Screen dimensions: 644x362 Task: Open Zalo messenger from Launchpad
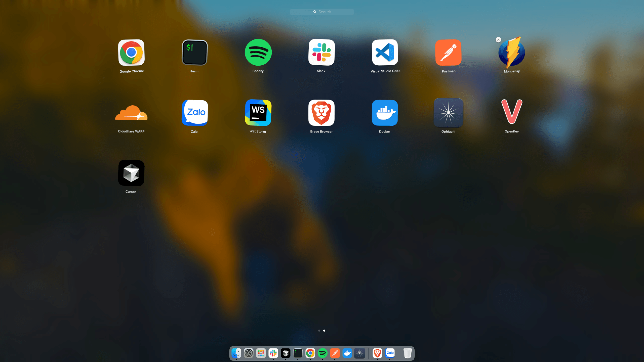194,113
